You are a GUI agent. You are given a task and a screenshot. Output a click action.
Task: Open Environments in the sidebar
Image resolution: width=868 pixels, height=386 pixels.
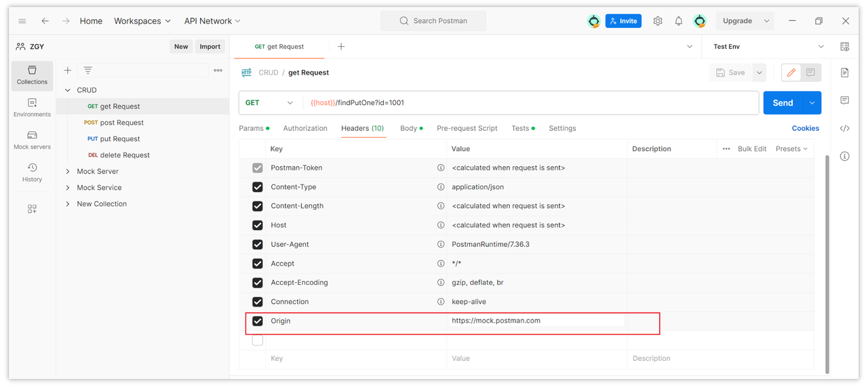32,108
